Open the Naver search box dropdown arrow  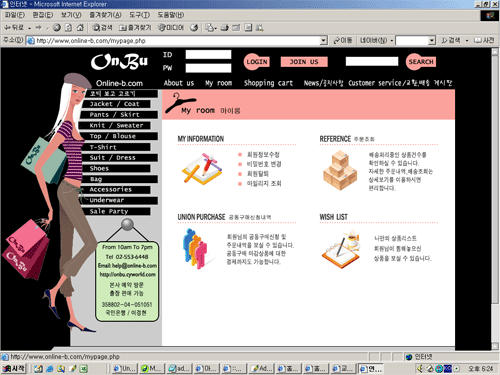(432, 41)
